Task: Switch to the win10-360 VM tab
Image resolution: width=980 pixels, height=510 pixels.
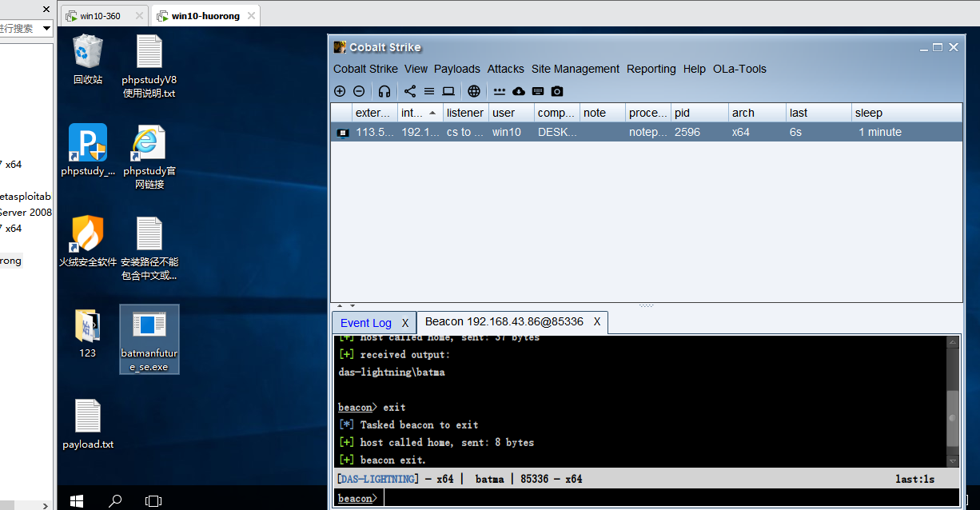Action: point(101,15)
